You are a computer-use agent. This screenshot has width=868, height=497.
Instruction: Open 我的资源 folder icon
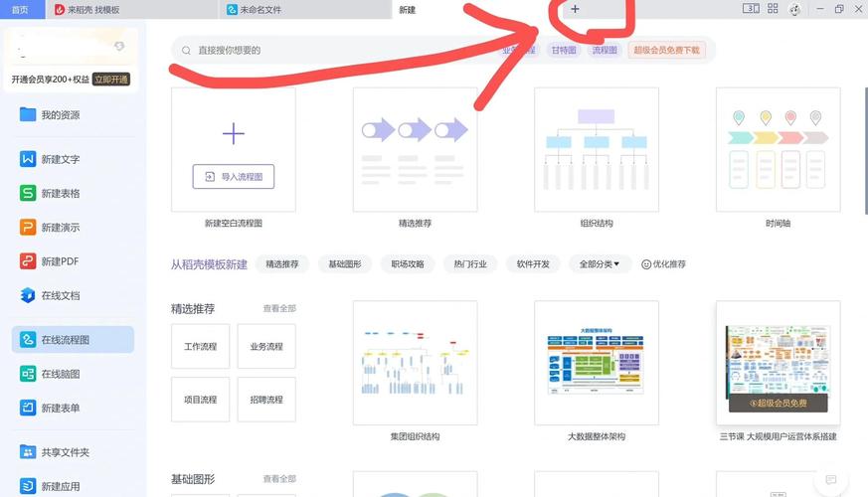tap(28, 114)
